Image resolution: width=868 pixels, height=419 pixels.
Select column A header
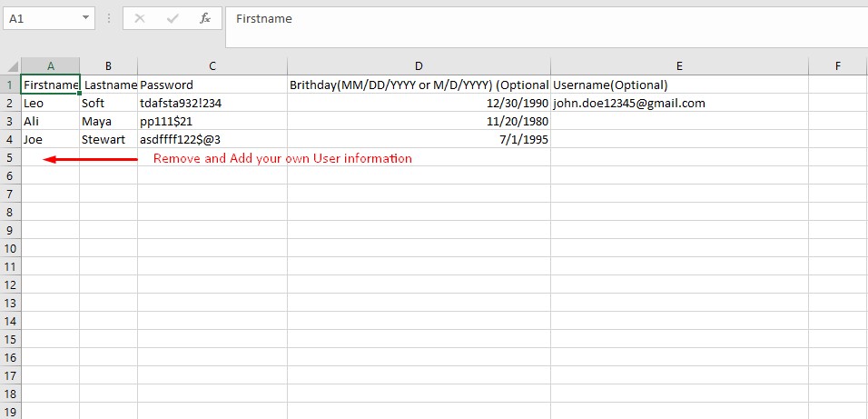[x=50, y=66]
